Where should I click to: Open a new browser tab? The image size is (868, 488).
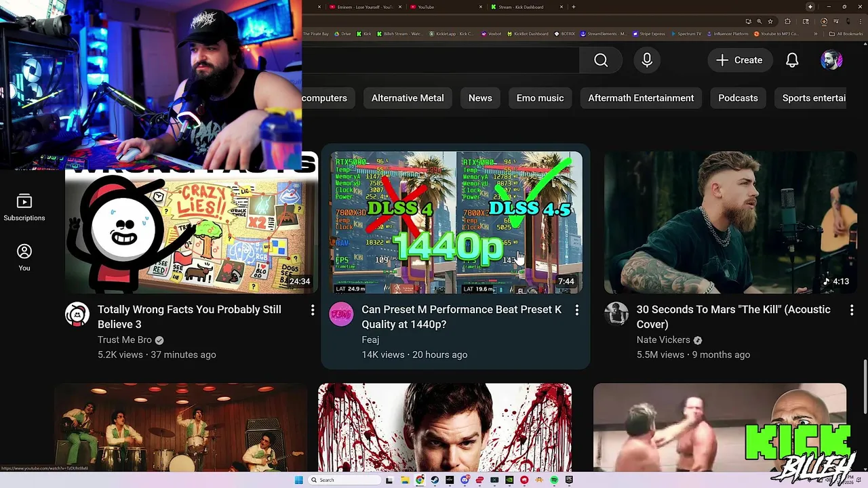[x=573, y=7]
